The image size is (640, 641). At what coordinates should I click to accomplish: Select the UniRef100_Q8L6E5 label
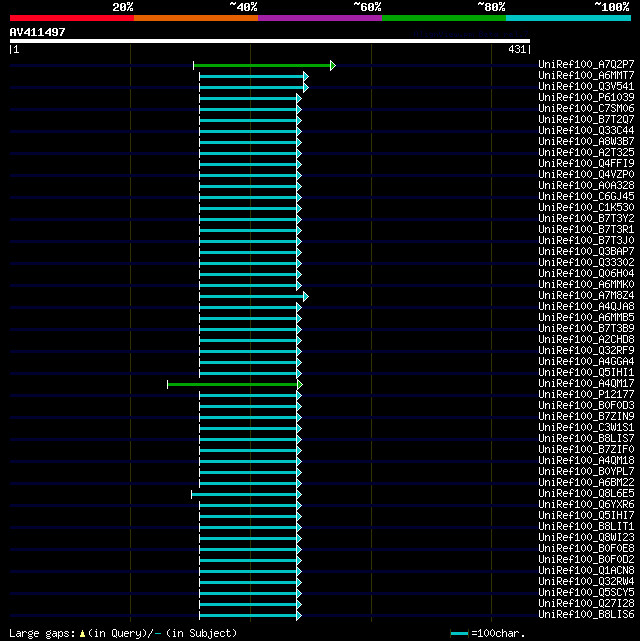coord(586,493)
